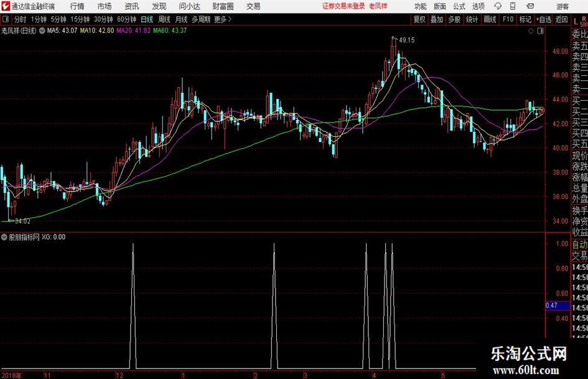The width and height of the screenshot is (588, 379).
Task: Click the Tongdaxin red logo icon
Action: tap(6, 6)
